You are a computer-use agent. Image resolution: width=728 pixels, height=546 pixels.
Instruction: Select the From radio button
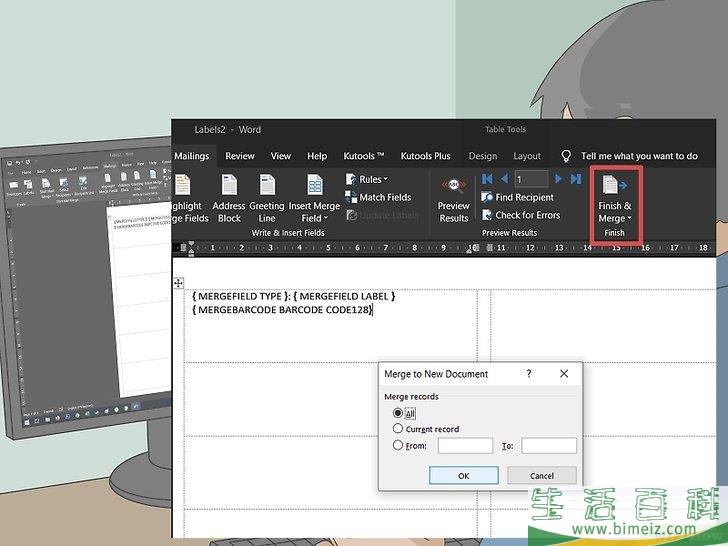tap(397, 445)
